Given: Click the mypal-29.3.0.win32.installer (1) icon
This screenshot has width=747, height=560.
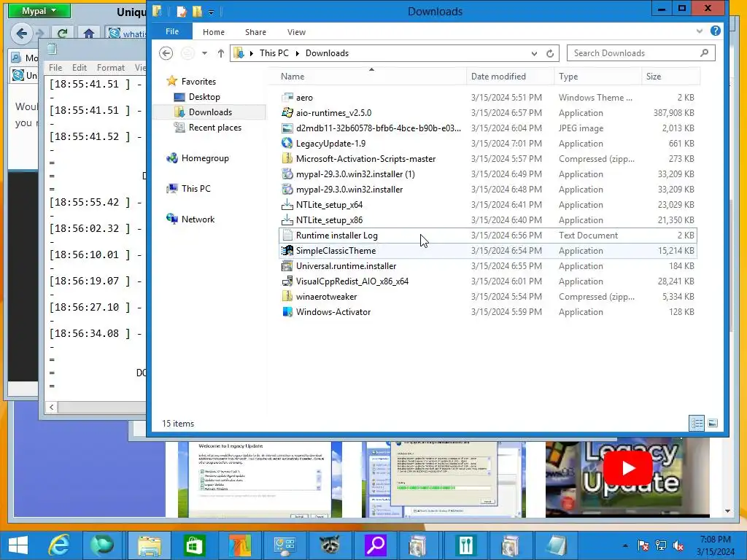Looking at the screenshot, I should (287, 174).
